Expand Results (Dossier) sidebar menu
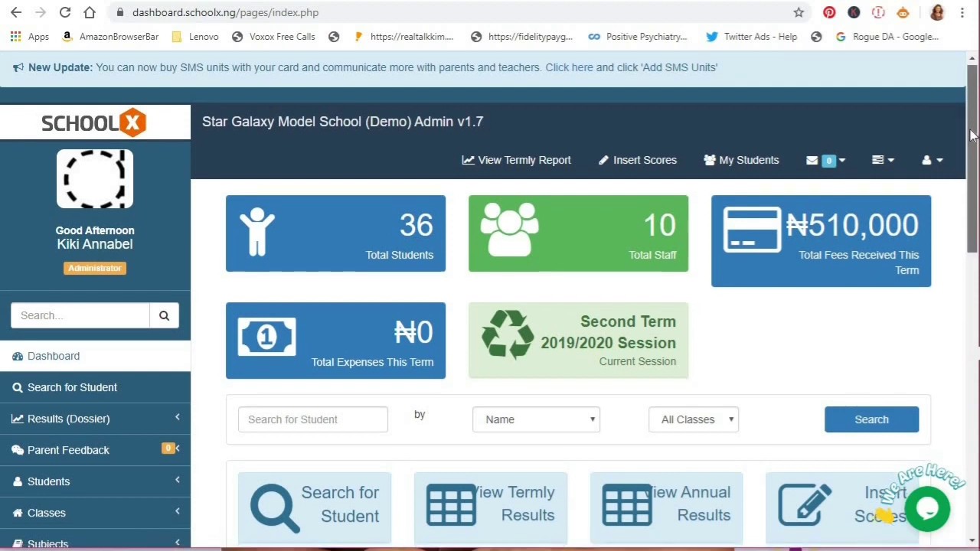This screenshot has height=551, width=980. coord(95,419)
